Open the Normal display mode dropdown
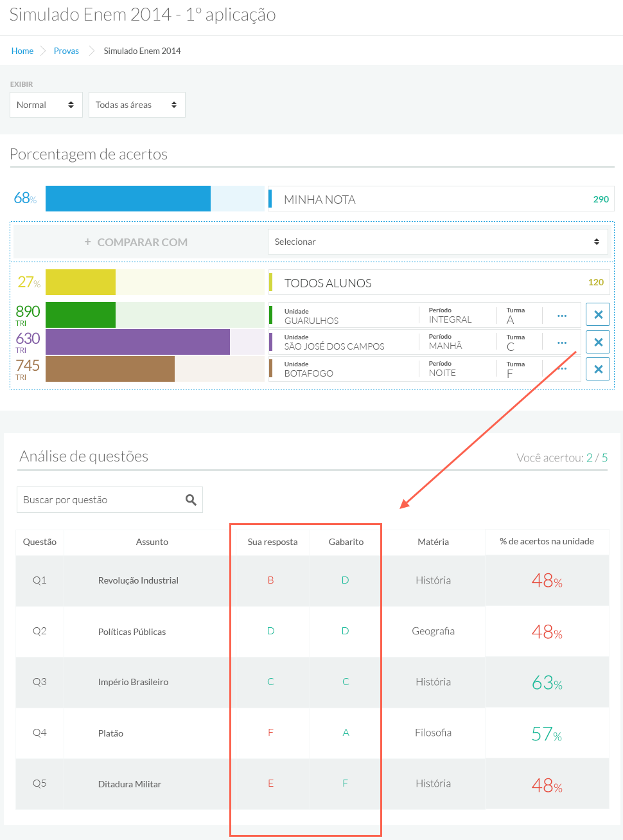This screenshot has height=840, width=623. click(46, 105)
